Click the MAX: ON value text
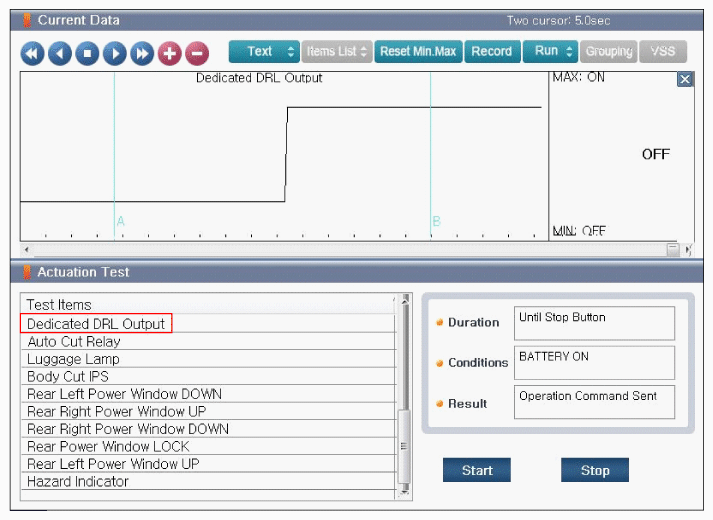Screen dimensions: 713x520 click(x=578, y=77)
